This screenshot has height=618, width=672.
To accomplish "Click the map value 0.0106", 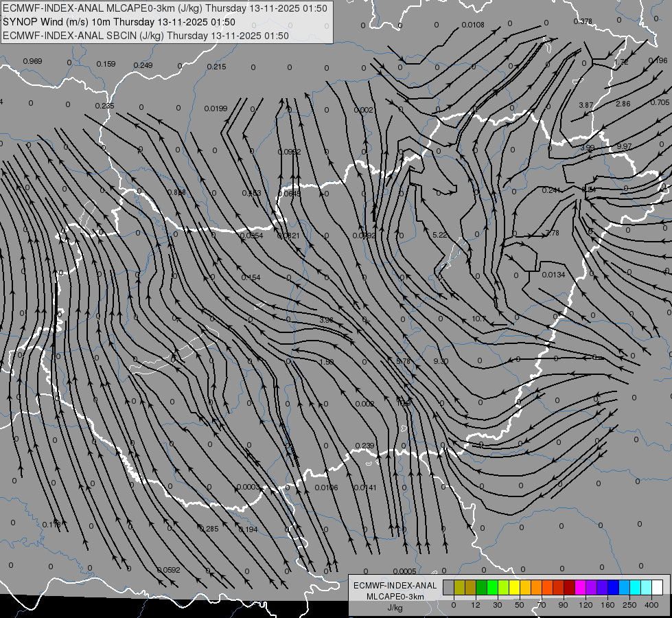I will [326, 488].
